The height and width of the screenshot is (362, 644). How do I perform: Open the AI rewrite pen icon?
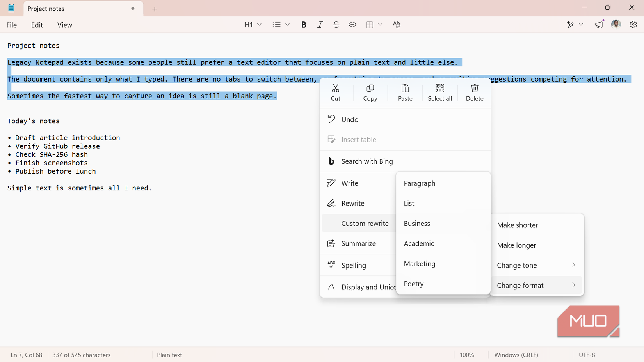pyautogui.click(x=570, y=25)
